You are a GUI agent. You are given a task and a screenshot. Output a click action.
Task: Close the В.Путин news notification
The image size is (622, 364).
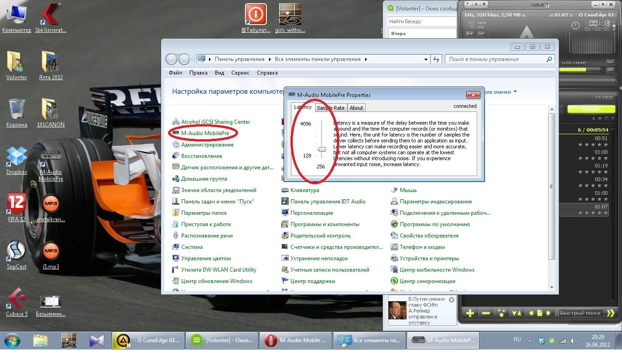[x=452, y=300]
